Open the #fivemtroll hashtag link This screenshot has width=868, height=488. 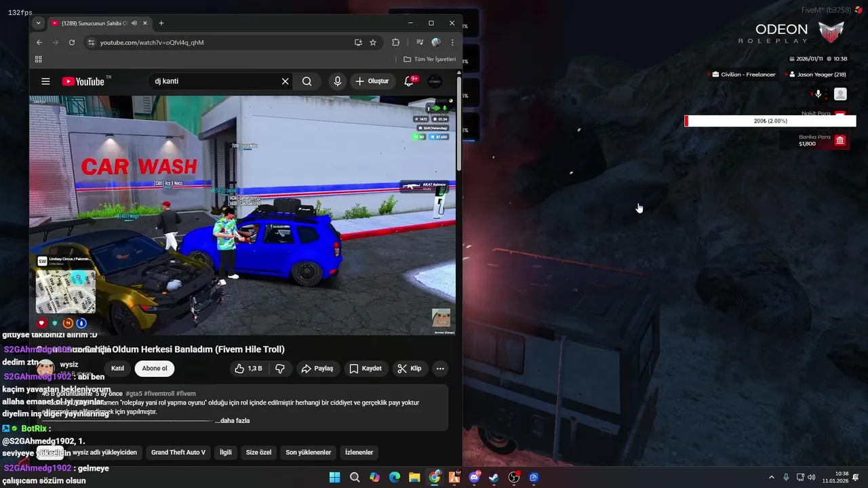click(159, 394)
